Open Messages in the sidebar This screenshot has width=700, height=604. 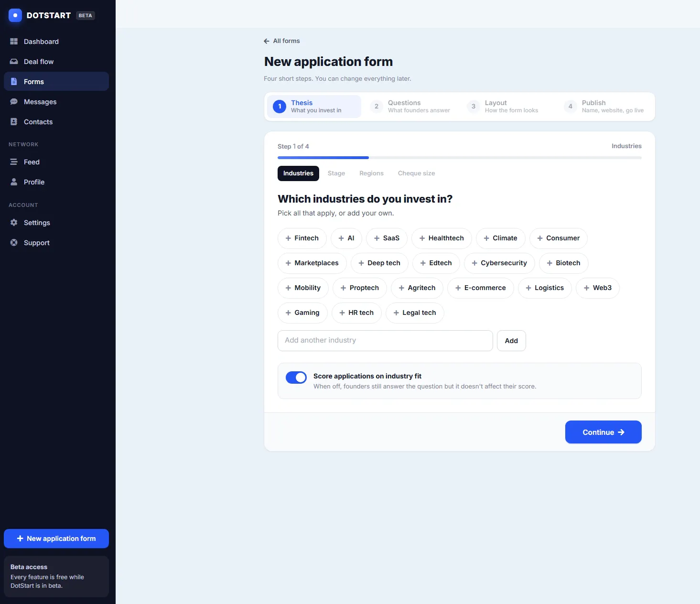tap(56, 102)
